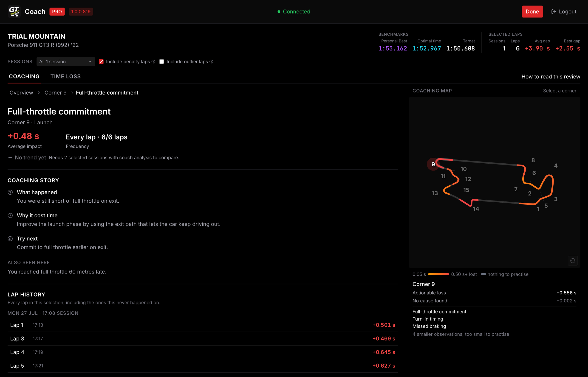Click the Full-throttle commitment breadcrumb
Screen dimensions: 588x377
tap(107, 92)
